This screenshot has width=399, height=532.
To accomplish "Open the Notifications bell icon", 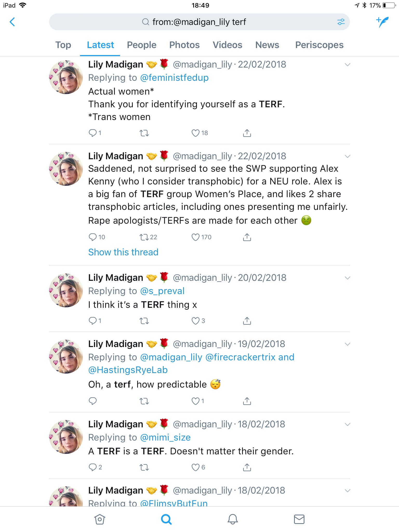I will [232, 519].
